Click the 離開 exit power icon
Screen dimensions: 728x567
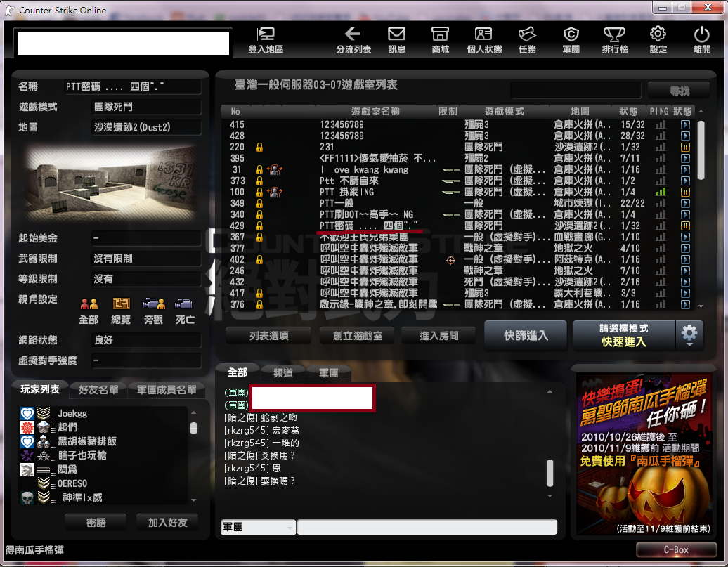click(x=701, y=40)
